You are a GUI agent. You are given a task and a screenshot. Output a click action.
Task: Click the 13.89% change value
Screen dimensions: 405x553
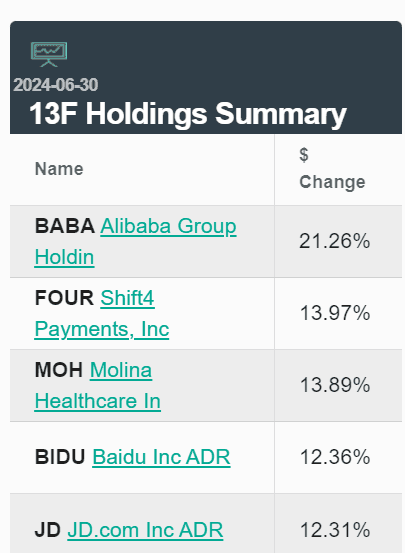click(x=335, y=385)
